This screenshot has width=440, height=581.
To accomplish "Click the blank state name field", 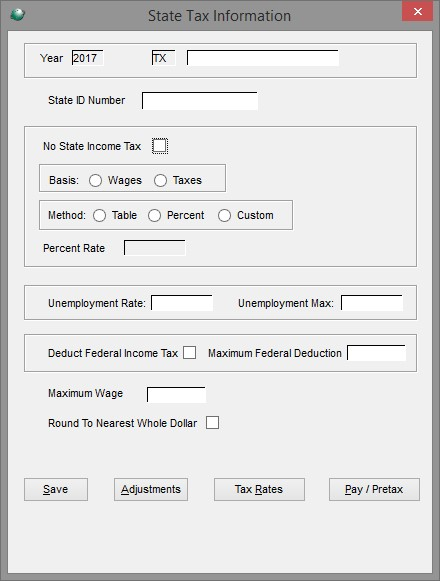I will click(x=263, y=58).
